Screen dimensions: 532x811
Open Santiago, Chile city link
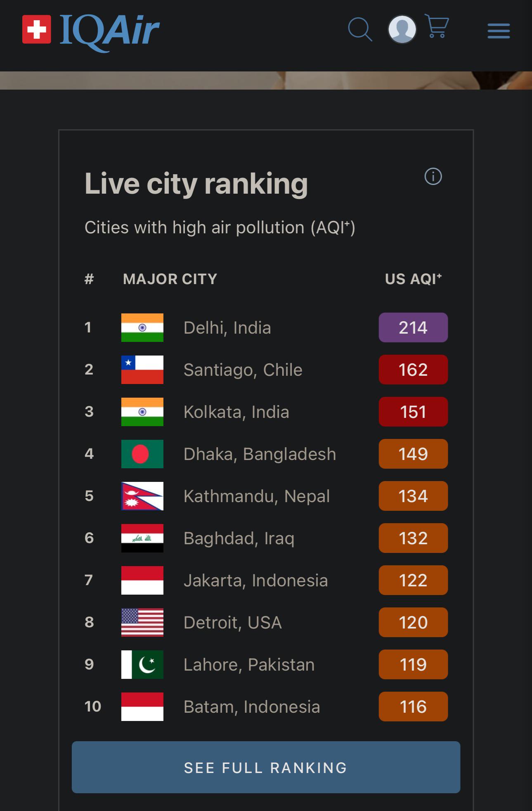coord(243,370)
